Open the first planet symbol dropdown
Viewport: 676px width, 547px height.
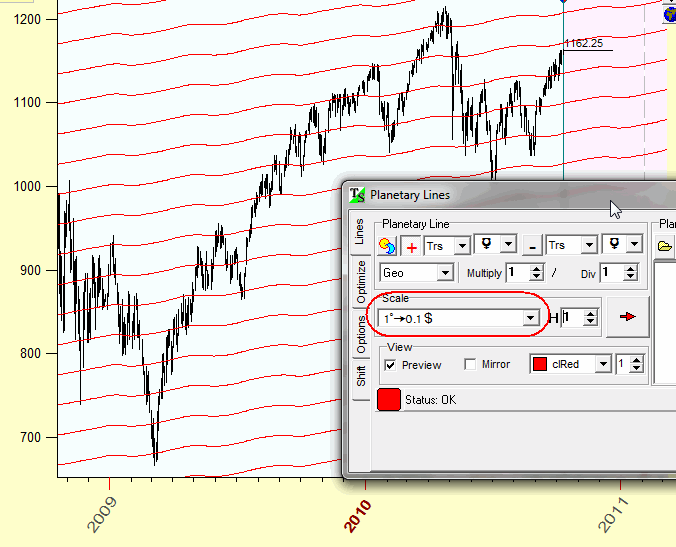click(x=508, y=245)
